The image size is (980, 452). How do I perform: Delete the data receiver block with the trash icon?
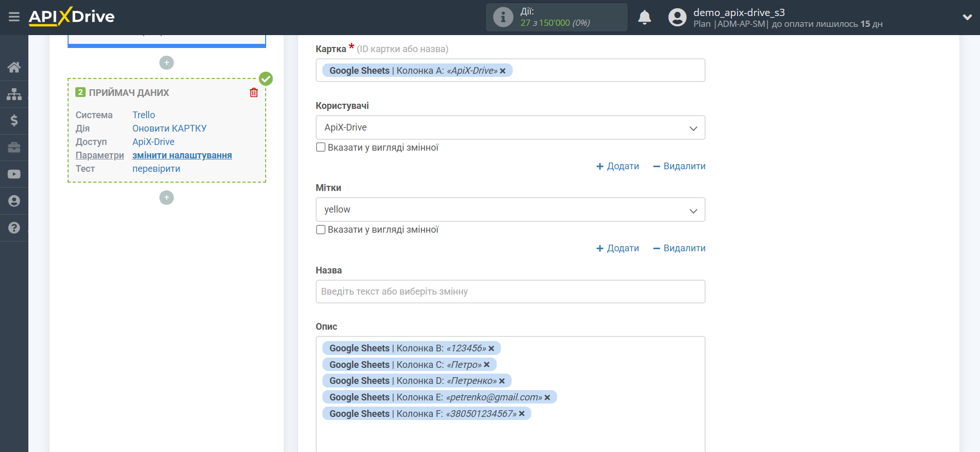(254, 92)
